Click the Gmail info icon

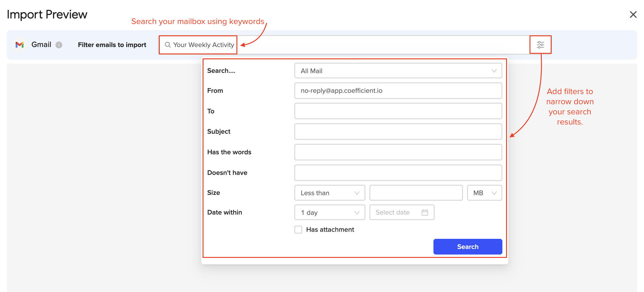(59, 45)
